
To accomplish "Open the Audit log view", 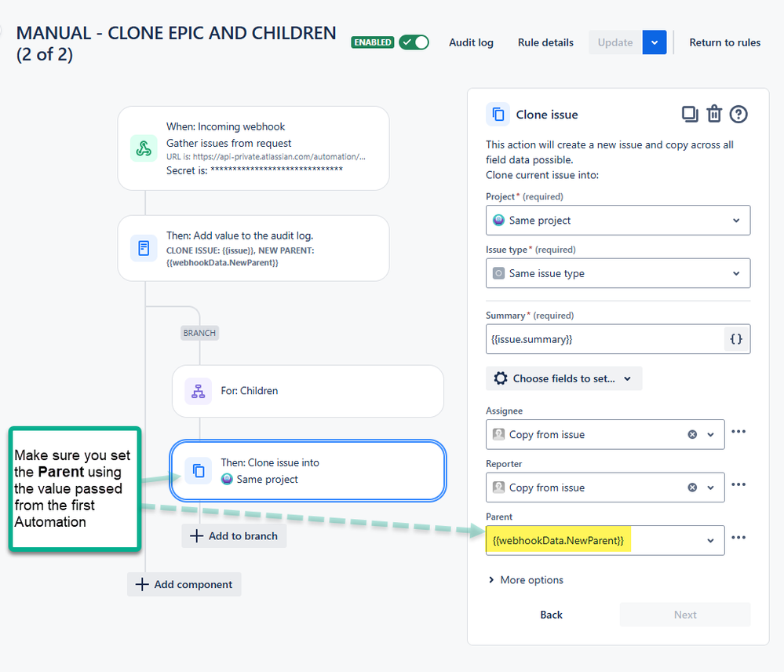I will tap(471, 42).
